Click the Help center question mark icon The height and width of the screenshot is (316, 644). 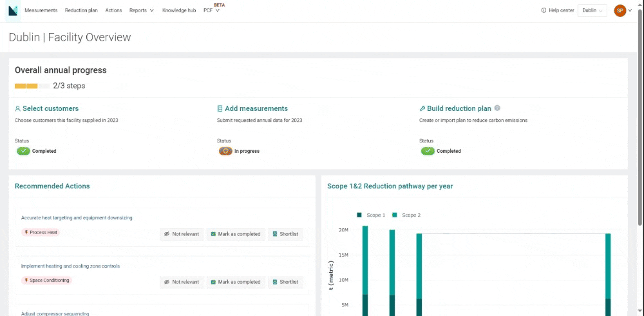(x=544, y=10)
